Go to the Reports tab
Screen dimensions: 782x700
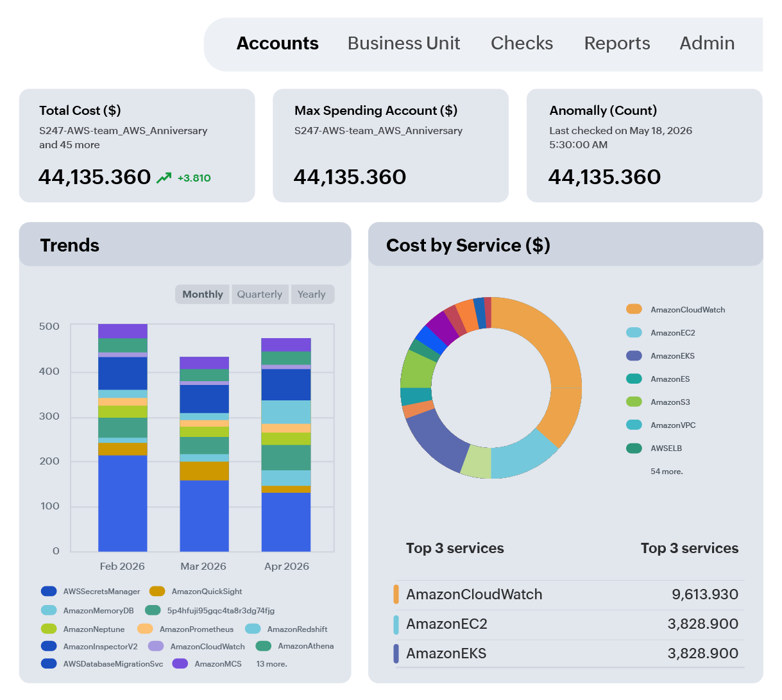pos(616,43)
